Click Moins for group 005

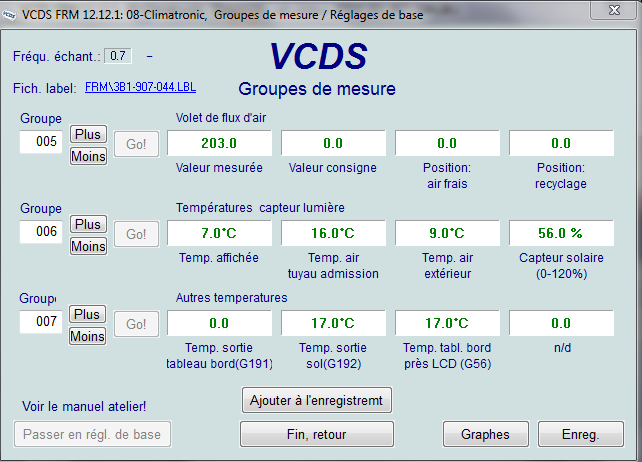(88, 156)
